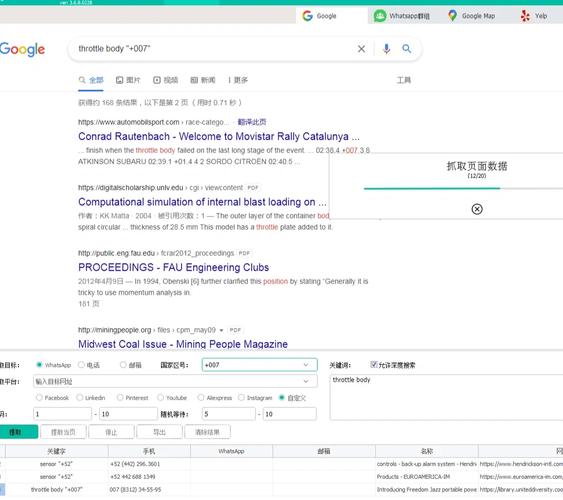Choose the custom platform radio button
563x500 pixels.
coord(282,398)
